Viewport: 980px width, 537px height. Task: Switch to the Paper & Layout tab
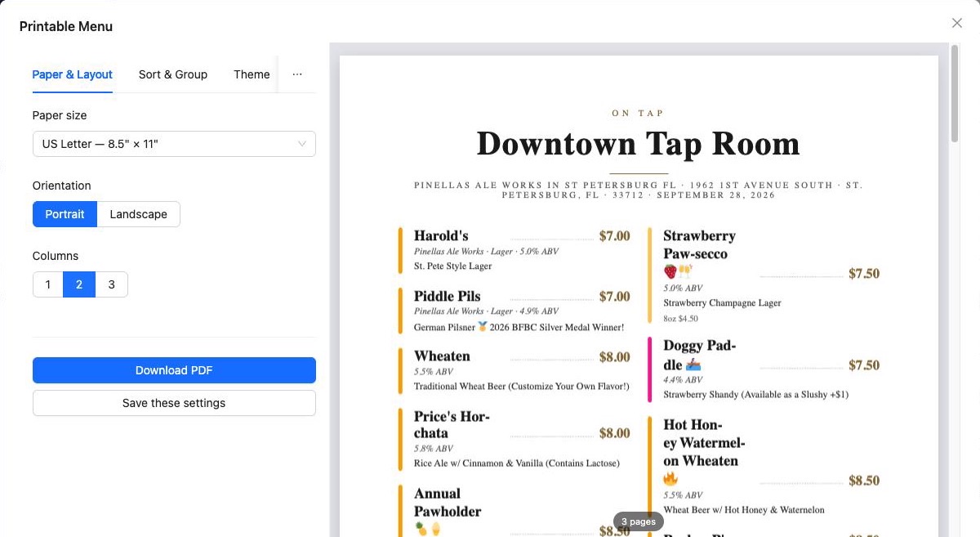[x=73, y=74]
